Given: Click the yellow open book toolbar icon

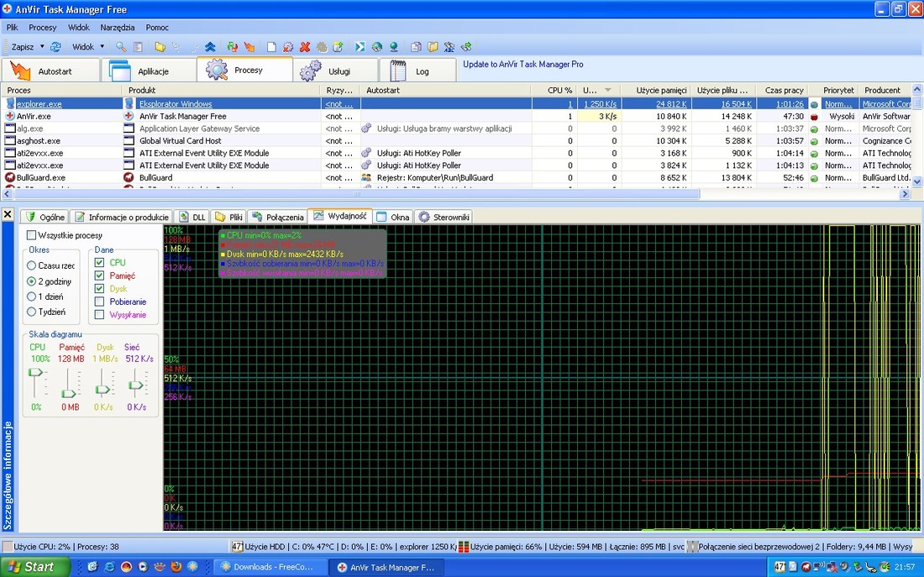Looking at the screenshot, I should (433, 46).
